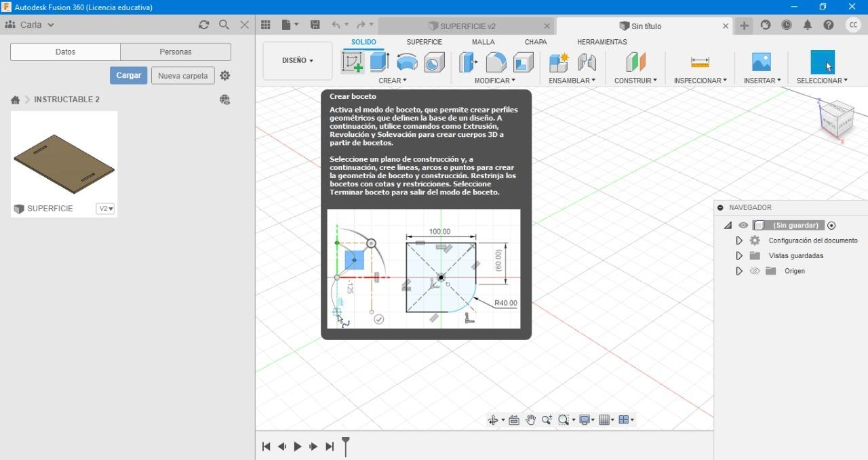
Task: Select the Hole tool icon
Action: click(434, 62)
